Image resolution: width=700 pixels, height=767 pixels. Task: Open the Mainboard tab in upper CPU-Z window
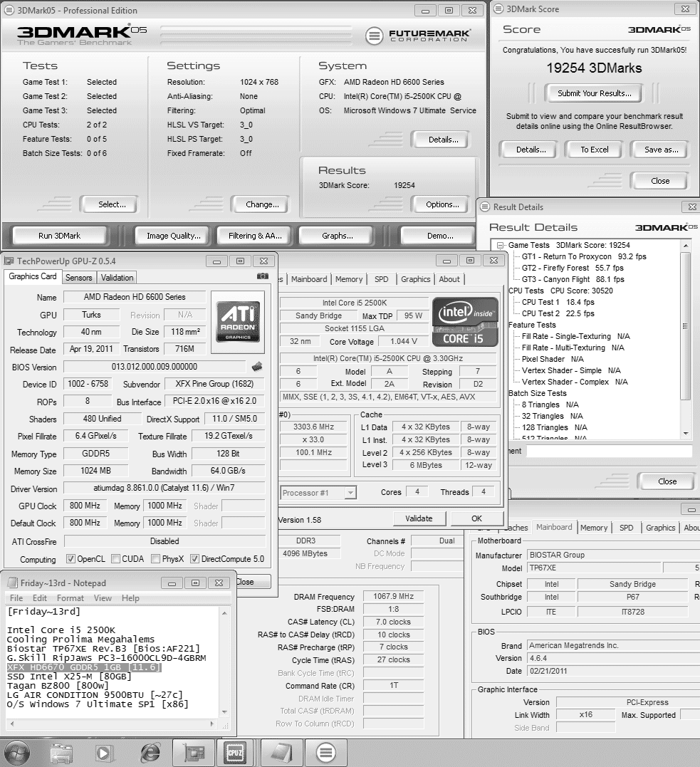308,279
